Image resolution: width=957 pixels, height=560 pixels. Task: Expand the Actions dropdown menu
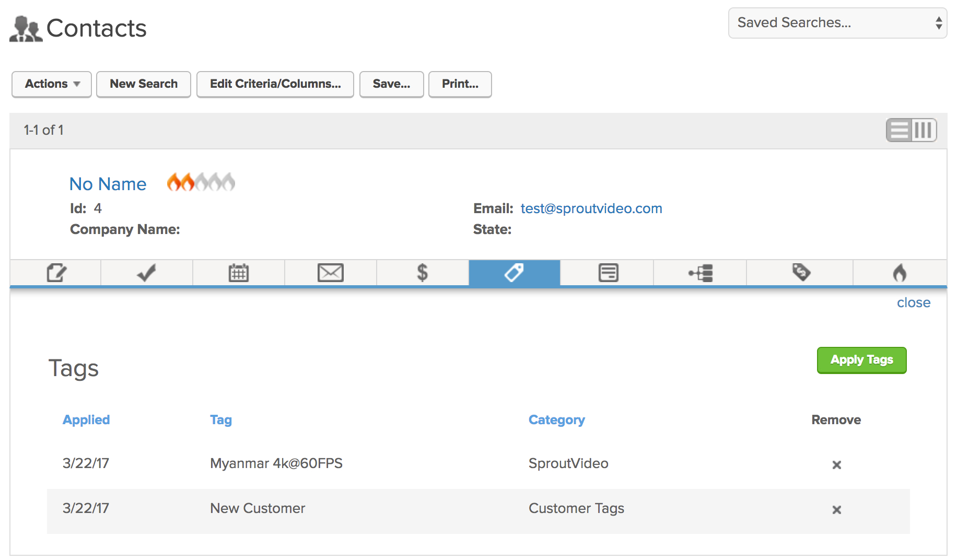[52, 84]
